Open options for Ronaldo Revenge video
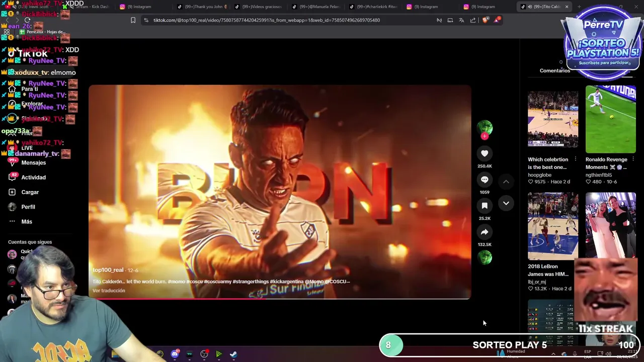The height and width of the screenshot is (362, 644). pyautogui.click(x=633, y=159)
